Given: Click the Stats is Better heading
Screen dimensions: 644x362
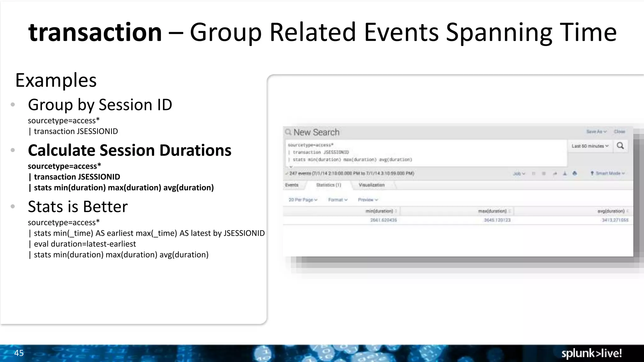Looking at the screenshot, I should 78,207.
